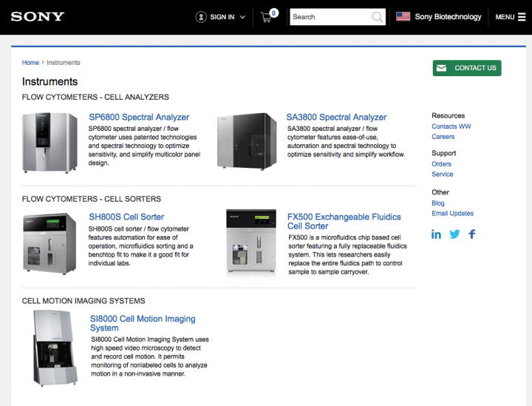Open the Service link
The image size is (532, 406).
[x=443, y=174]
